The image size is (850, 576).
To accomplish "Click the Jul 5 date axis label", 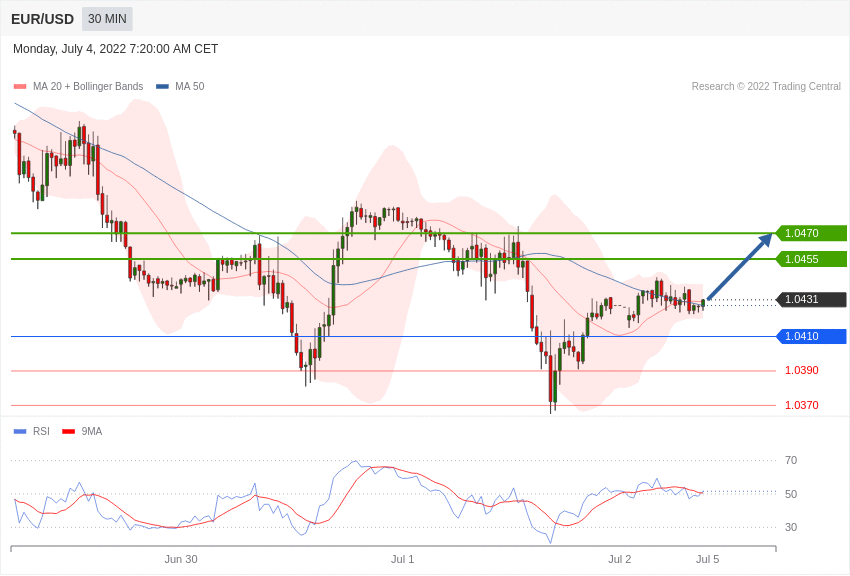I will [707, 559].
